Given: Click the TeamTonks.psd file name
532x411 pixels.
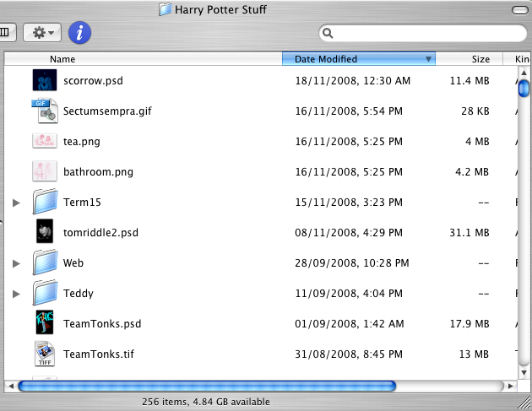Looking at the screenshot, I should coord(102,323).
